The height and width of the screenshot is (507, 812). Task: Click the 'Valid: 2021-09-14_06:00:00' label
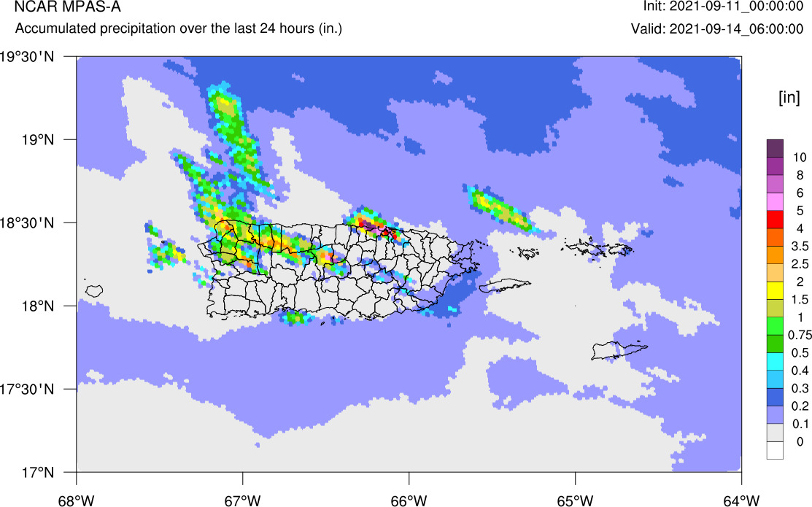coord(717,28)
